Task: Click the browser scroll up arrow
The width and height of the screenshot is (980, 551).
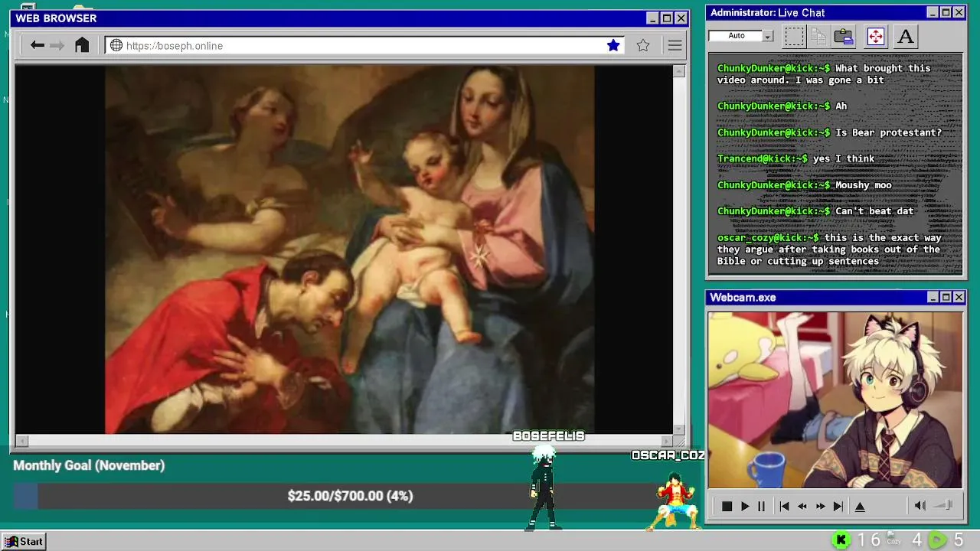Action: point(678,71)
